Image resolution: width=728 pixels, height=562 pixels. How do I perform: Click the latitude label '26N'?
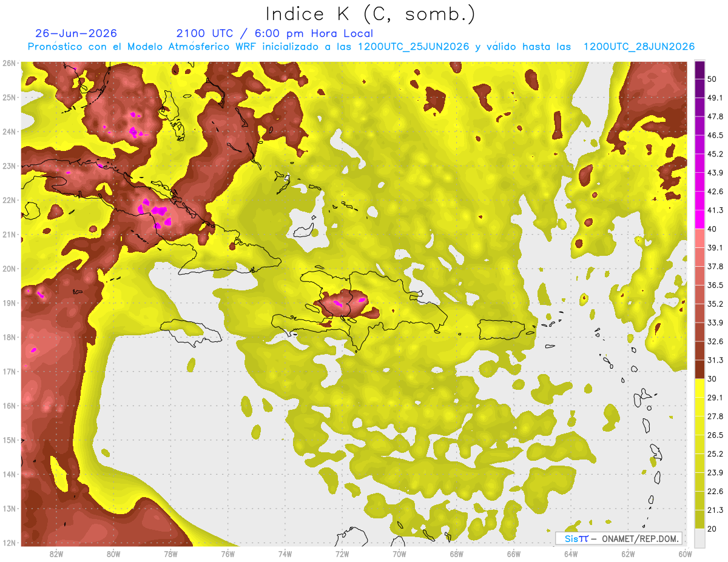pos(9,63)
